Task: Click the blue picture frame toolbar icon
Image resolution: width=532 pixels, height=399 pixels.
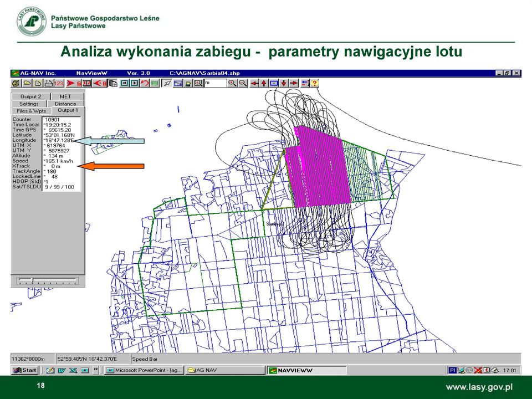Action: [178, 83]
